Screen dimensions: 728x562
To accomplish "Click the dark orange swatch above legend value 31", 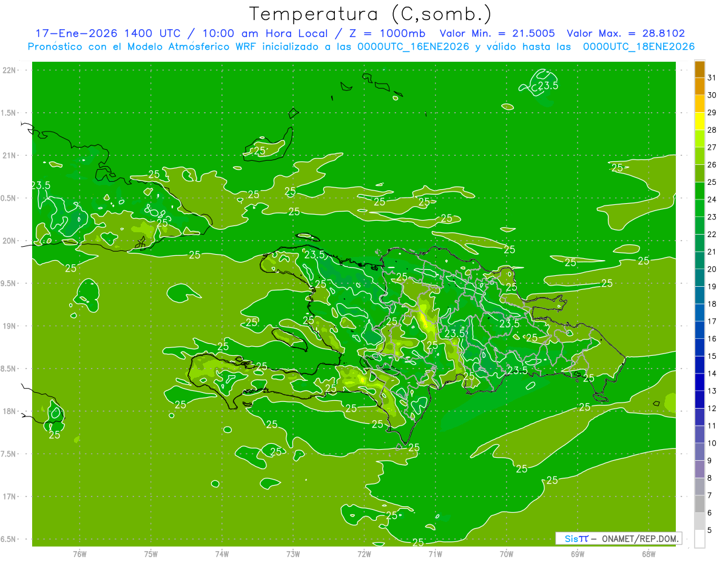I will tap(699, 69).
